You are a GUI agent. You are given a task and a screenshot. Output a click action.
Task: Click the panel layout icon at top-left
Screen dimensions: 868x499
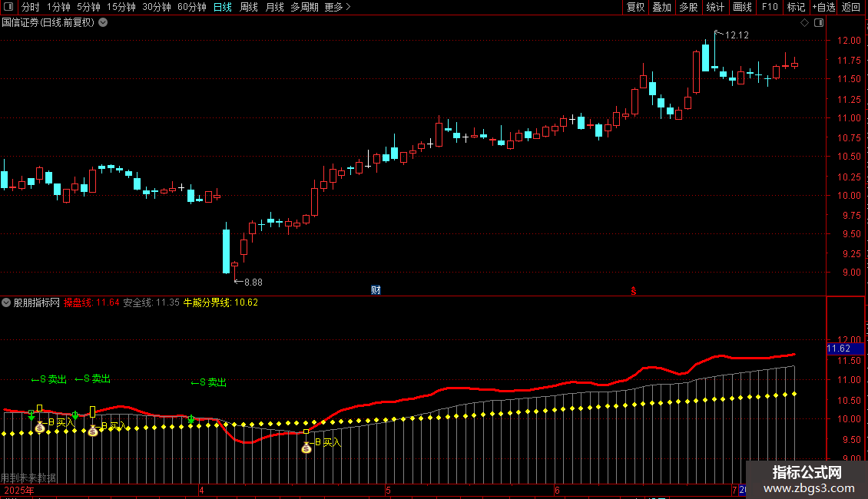click(x=8, y=7)
